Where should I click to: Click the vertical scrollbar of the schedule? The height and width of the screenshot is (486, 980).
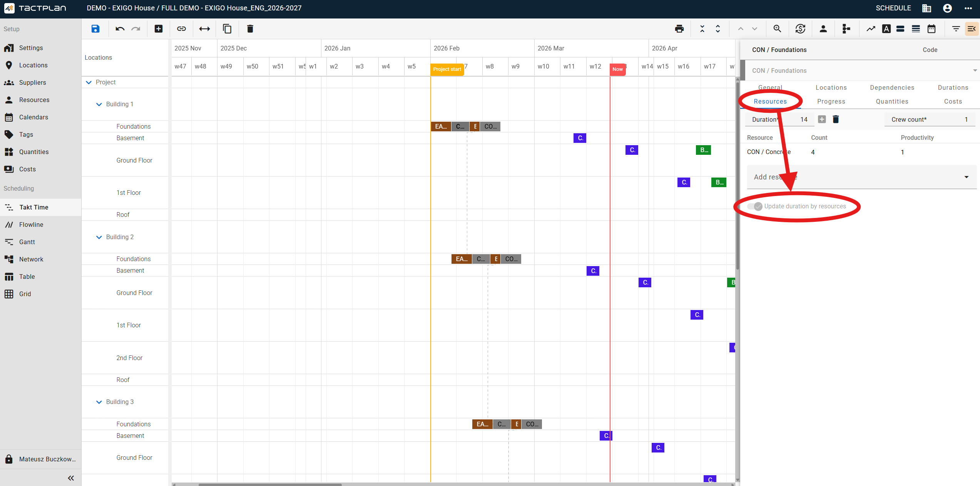[x=738, y=175]
